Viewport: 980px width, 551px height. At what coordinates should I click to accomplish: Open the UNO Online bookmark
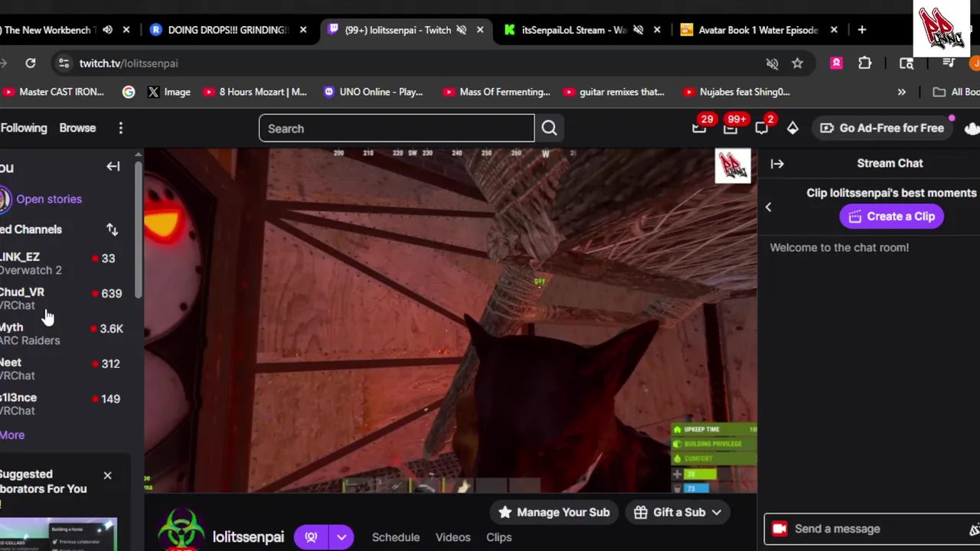click(x=373, y=92)
